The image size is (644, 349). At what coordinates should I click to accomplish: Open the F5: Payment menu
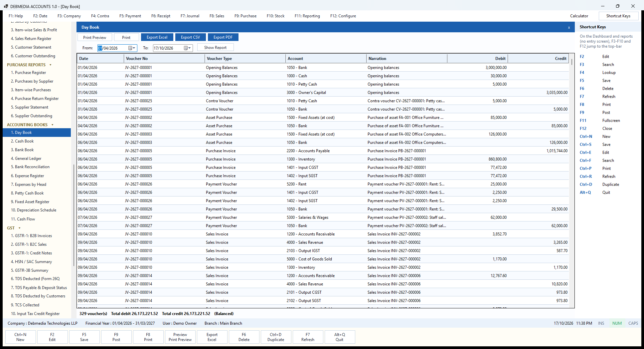(x=130, y=16)
